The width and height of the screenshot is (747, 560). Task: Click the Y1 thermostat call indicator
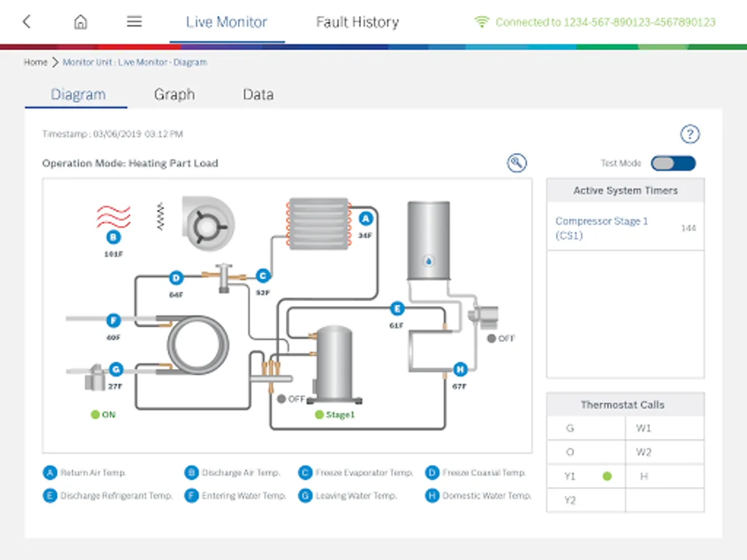607,476
